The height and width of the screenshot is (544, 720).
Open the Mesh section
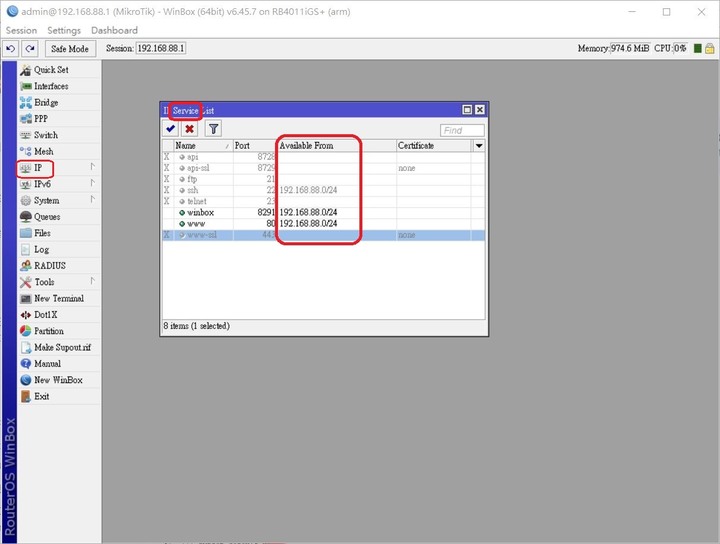point(59,151)
